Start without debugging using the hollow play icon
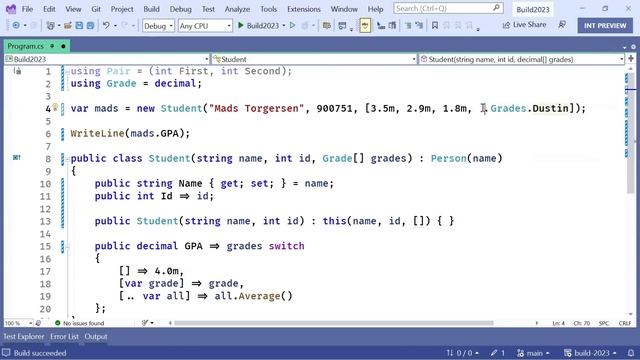The image size is (640, 360). point(292,25)
